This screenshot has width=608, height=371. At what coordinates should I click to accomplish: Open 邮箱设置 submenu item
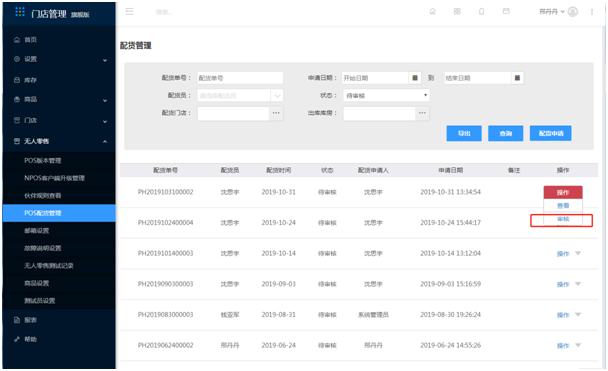(x=59, y=231)
